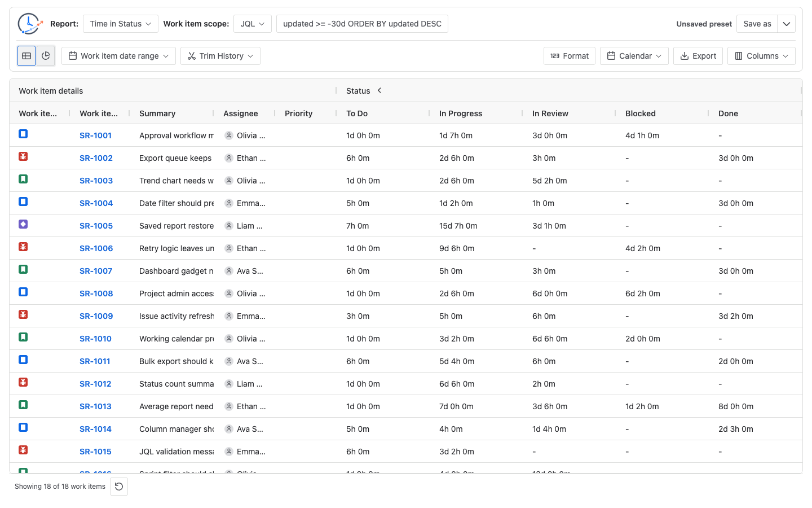
Task: Click '2d 3h 0m' Done cell
Action: (736, 429)
